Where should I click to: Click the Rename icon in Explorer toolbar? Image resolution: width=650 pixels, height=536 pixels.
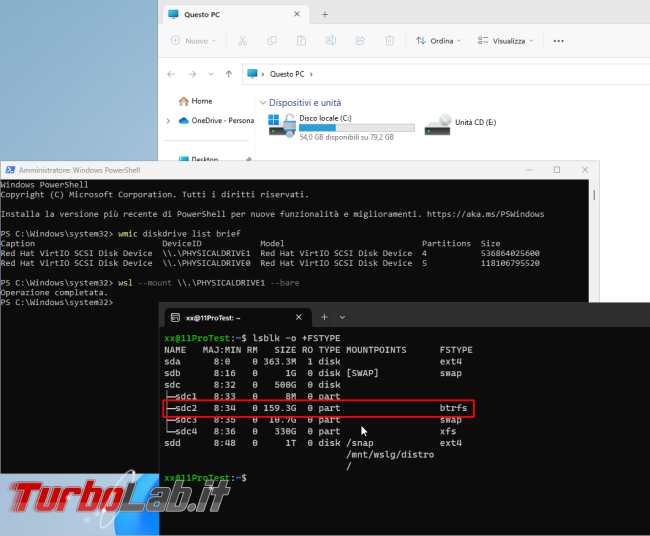point(331,41)
